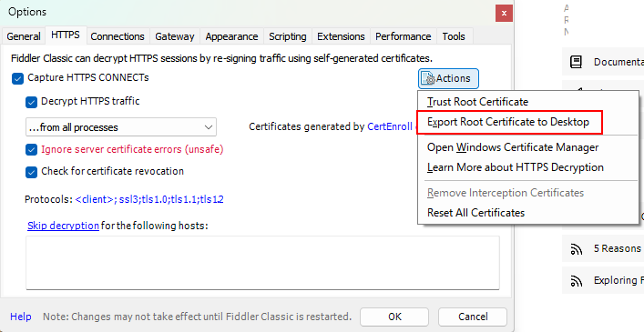This screenshot has width=644, height=332.
Task: Click the RSS icon beside 5 Reasons
Action: 577,249
